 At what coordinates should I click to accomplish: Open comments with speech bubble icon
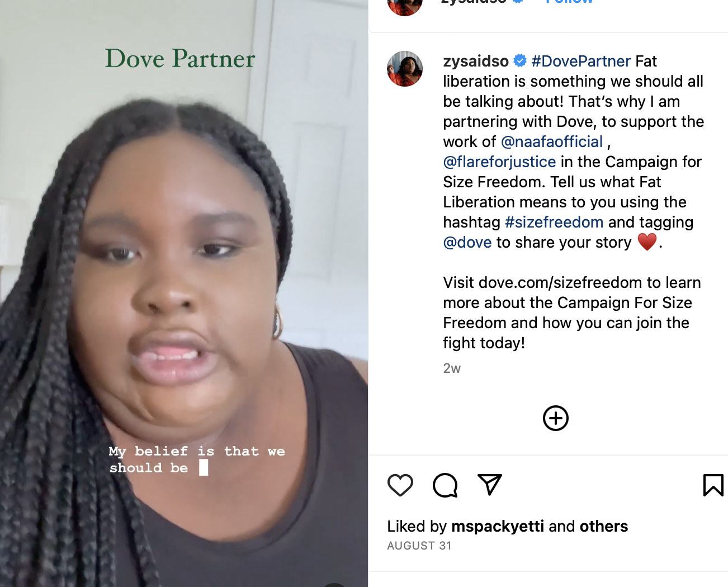(x=445, y=485)
